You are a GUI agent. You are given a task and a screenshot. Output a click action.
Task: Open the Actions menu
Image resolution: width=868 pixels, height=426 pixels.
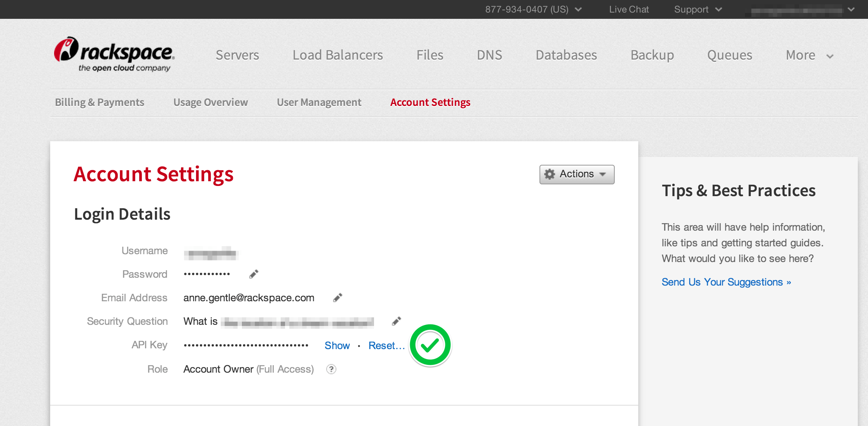(x=576, y=174)
